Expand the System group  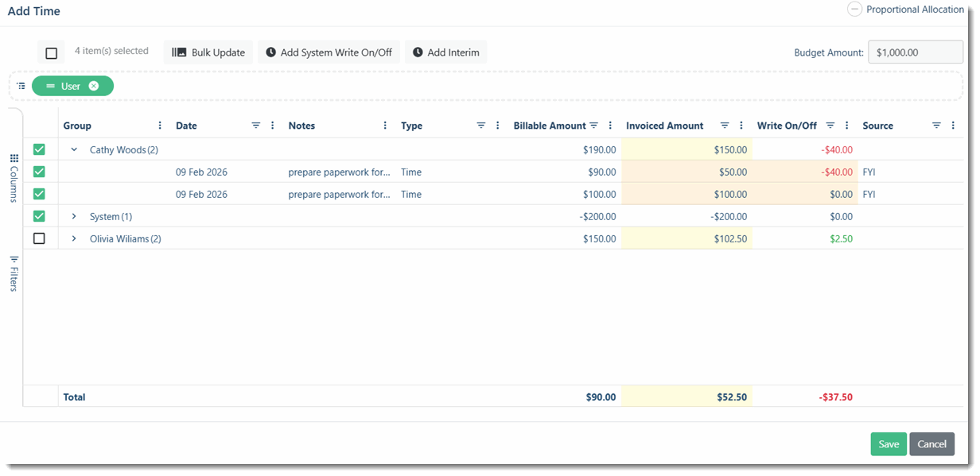[74, 216]
